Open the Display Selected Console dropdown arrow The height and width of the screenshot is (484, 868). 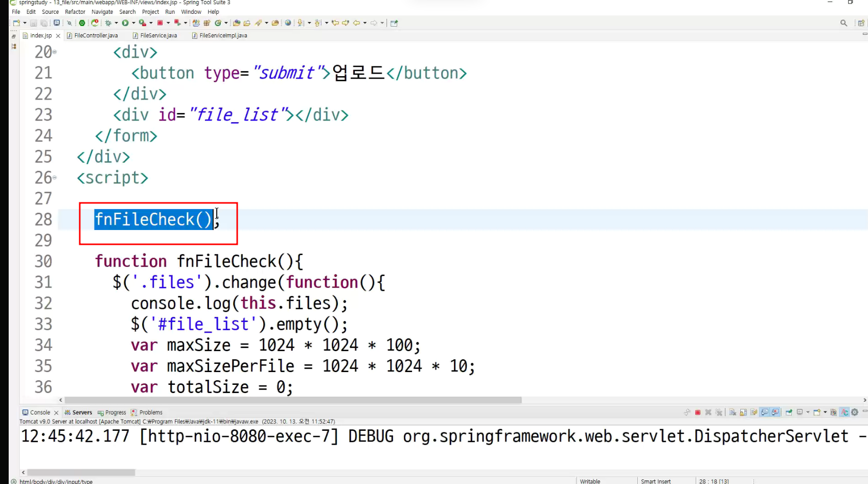click(808, 412)
